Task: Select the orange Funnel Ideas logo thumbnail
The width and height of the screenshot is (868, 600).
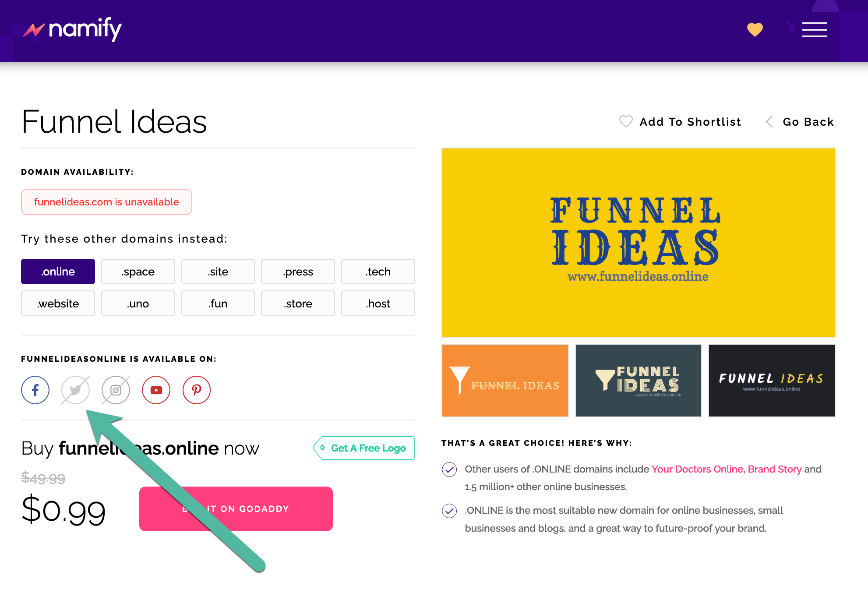Action: coord(505,380)
